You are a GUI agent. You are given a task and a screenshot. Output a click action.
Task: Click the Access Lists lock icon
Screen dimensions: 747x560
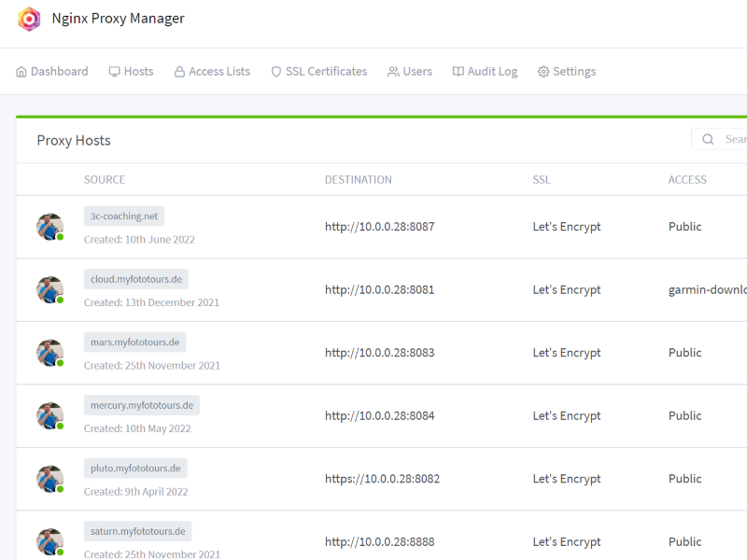point(179,72)
